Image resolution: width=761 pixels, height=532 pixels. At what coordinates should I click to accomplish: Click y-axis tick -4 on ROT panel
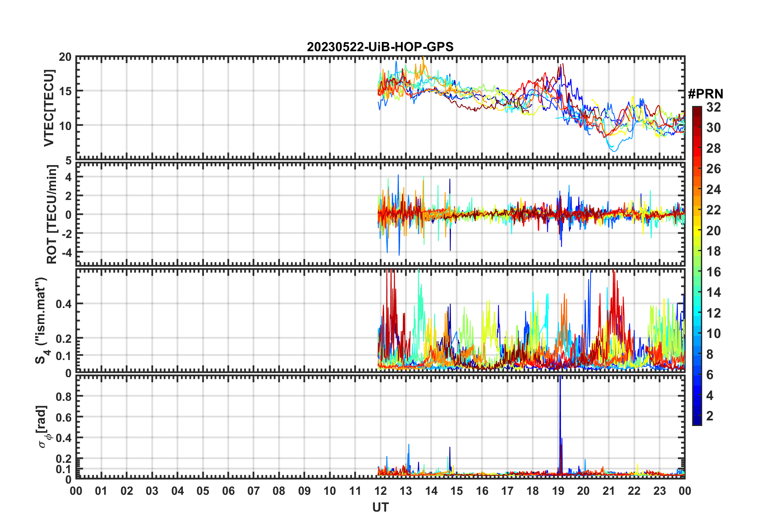pos(66,253)
